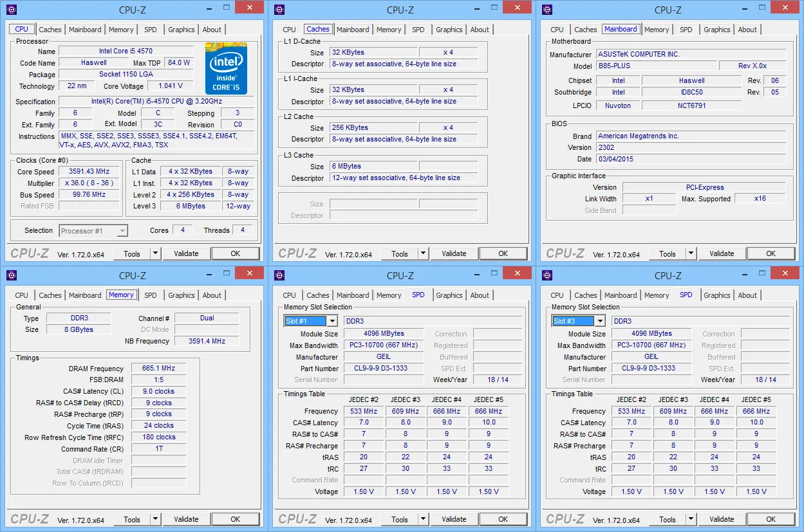Open the Slot #3 memory slot dropdown
The height and width of the screenshot is (532, 804).
(599, 321)
